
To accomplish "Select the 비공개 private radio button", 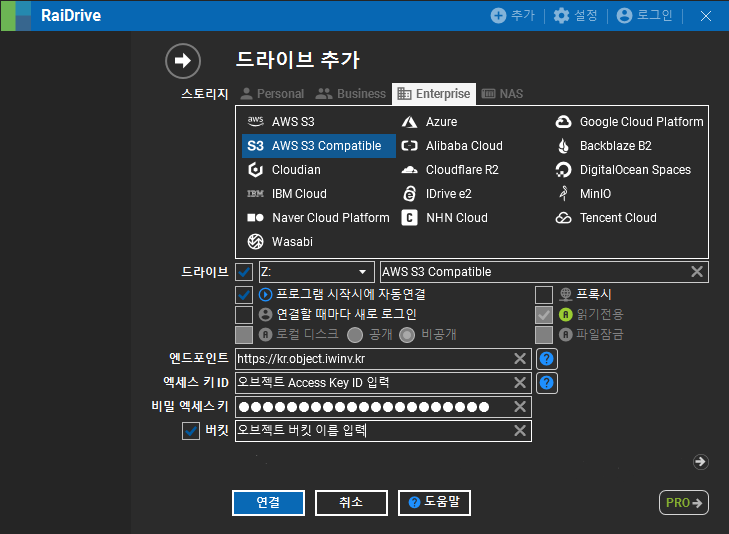I will pyautogui.click(x=407, y=335).
